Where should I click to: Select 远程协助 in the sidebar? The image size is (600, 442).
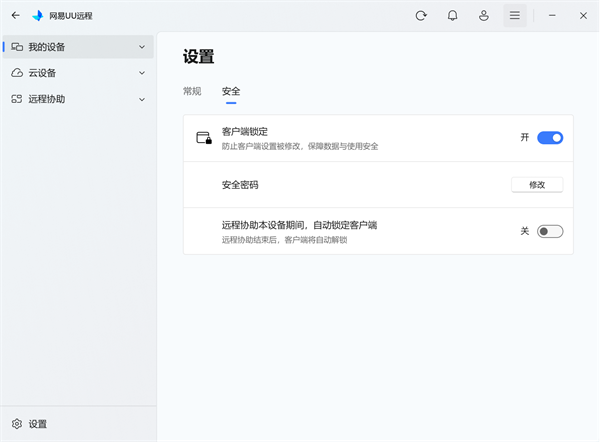click(x=78, y=99)
